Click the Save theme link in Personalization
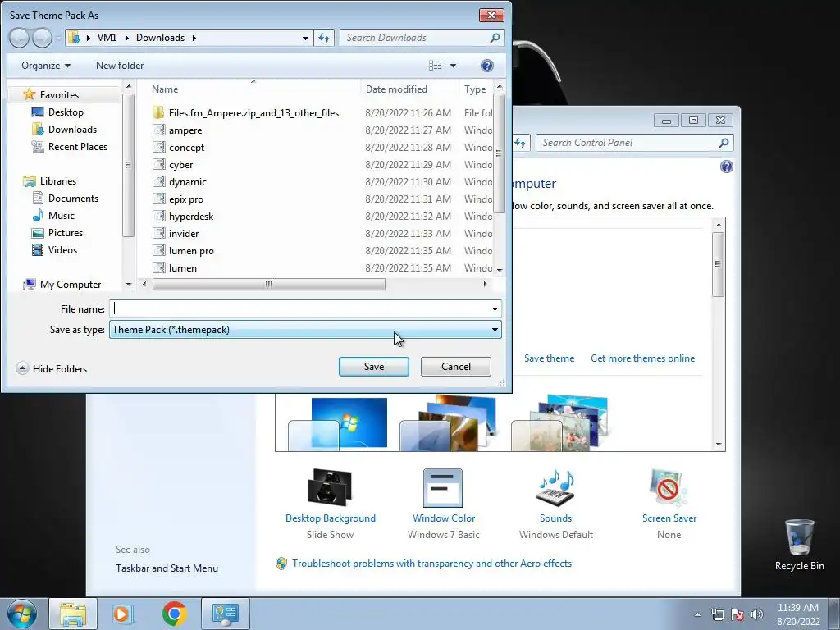Screen dimensions: 840x630 pyautogui.click(x=549, y=358)
